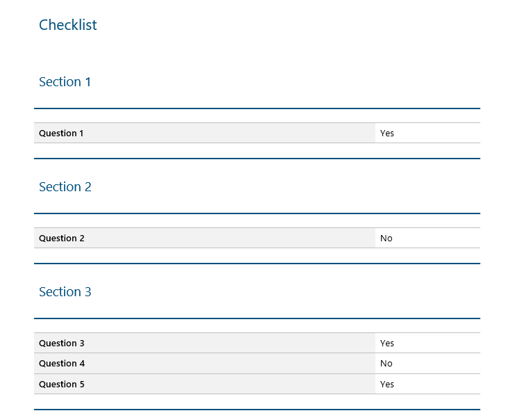Click the Question 5 label cell
This screenshot has height=420, width=513.
(x=61, y=384)
